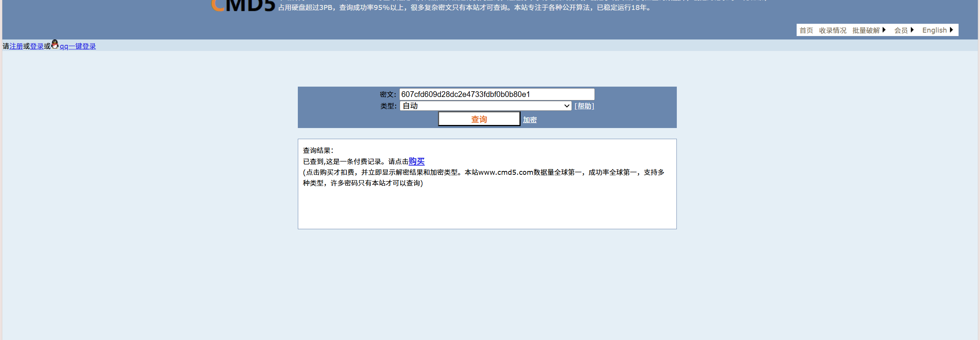The width and height of the screenshot is (980, 340).
Task: Click the 注册 register link
Action: click(16, 46)
